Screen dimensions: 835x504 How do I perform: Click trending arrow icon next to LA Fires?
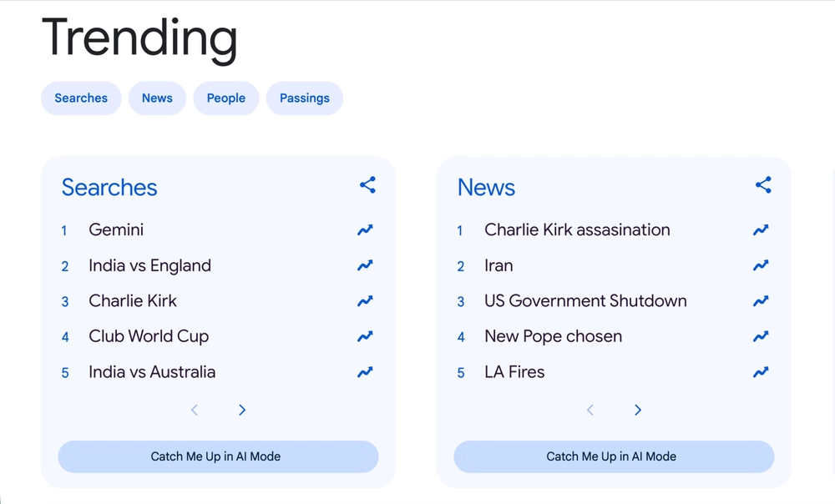[x=761, y=372]
